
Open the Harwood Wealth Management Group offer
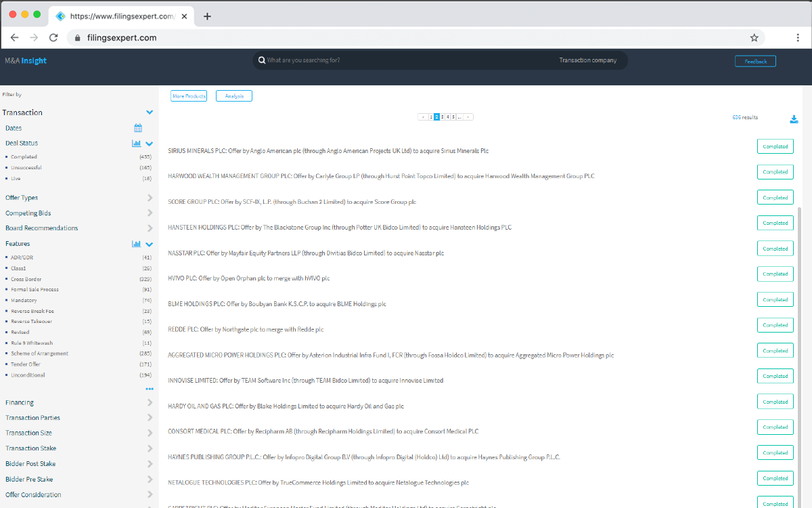click(x=381, y=176)
